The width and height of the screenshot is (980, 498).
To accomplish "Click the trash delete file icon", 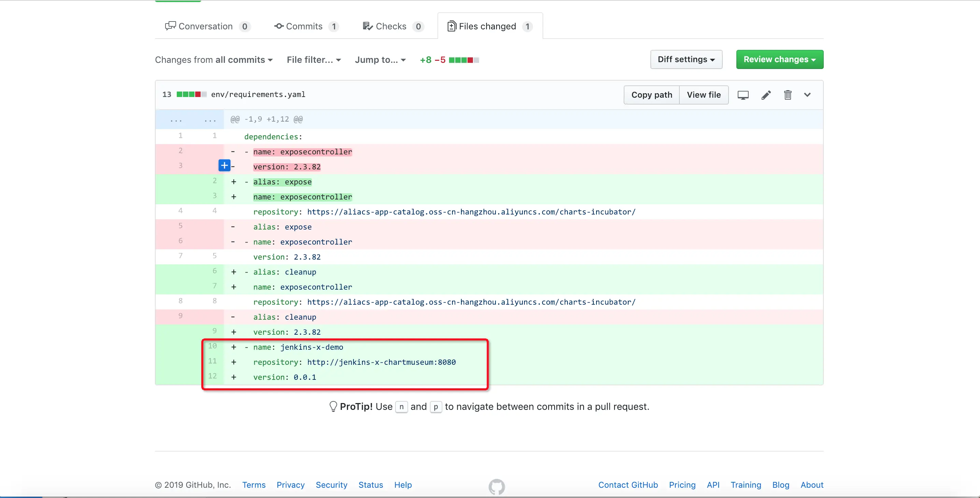I will point(788,95).
